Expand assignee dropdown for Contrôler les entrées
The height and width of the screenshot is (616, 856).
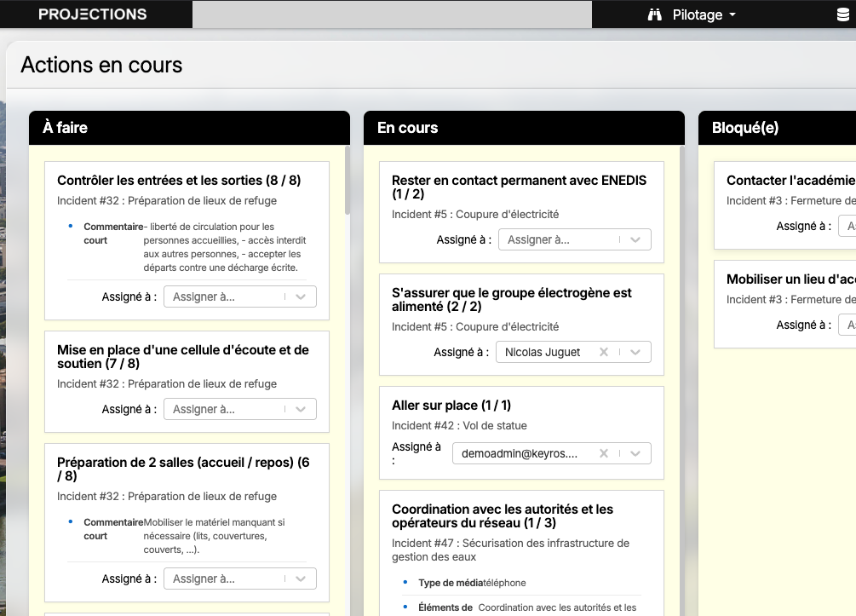pyautogui.click(x=301, y=296)
